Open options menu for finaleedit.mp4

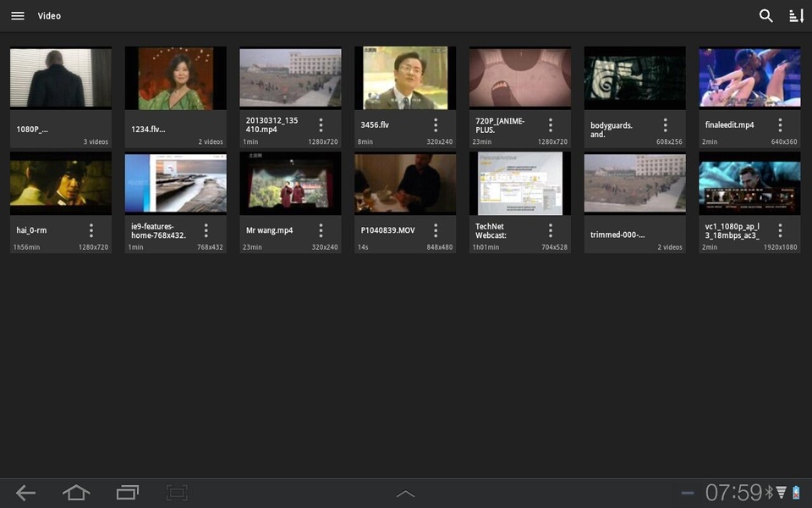[780, 125]
